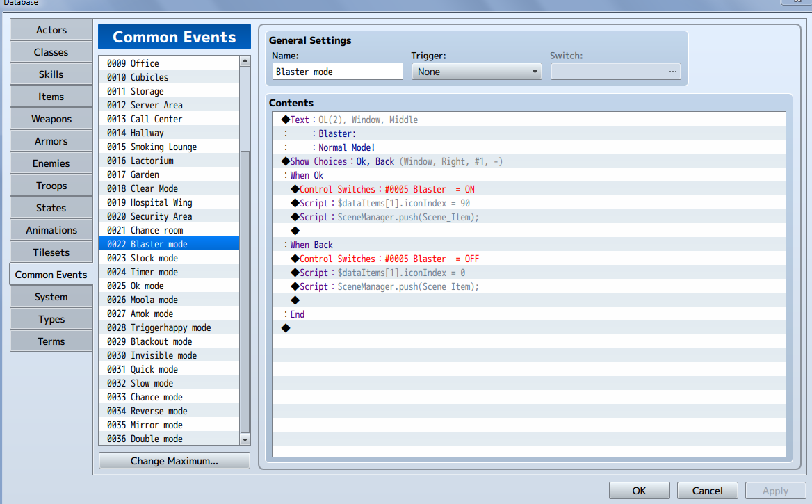This screenshot has width=812, height=504.
Task: Select common event 0034 Reverse mode
Action: pyautogui.click(x=169, y=412)
